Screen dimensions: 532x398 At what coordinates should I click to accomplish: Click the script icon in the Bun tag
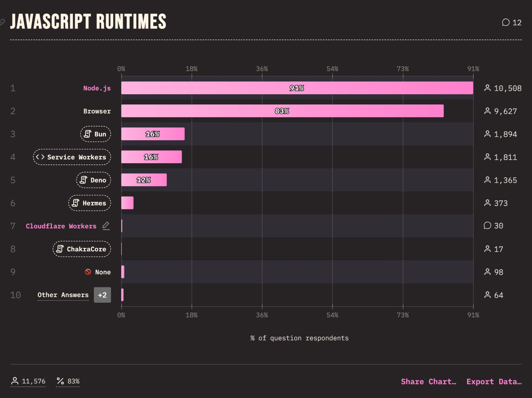pyautogui.click(x=87, y=134)
